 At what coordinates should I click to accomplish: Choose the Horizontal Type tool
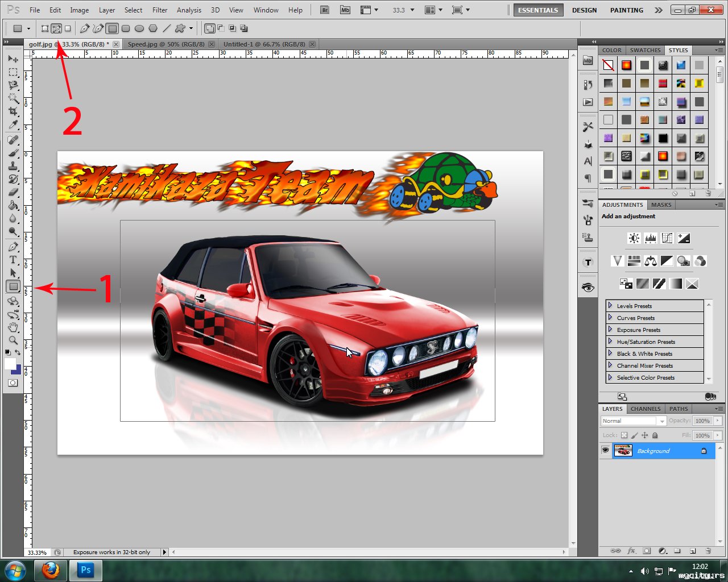(x=13, y=260)
